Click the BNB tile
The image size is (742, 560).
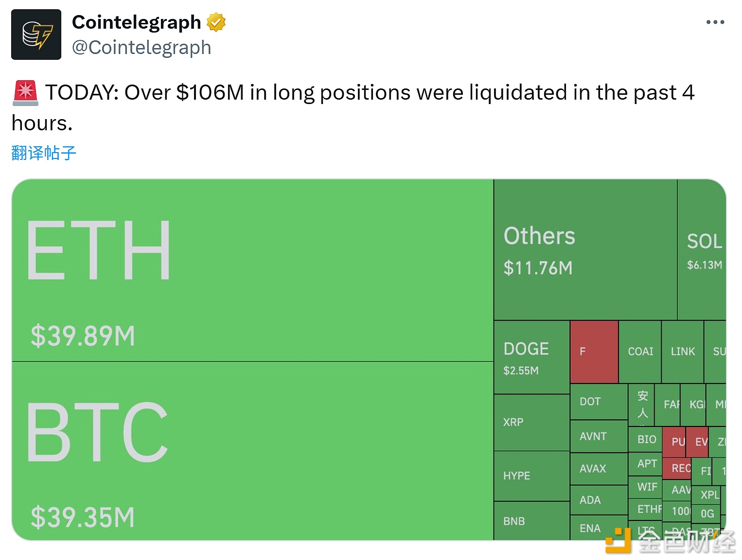[x=531, y=521]
